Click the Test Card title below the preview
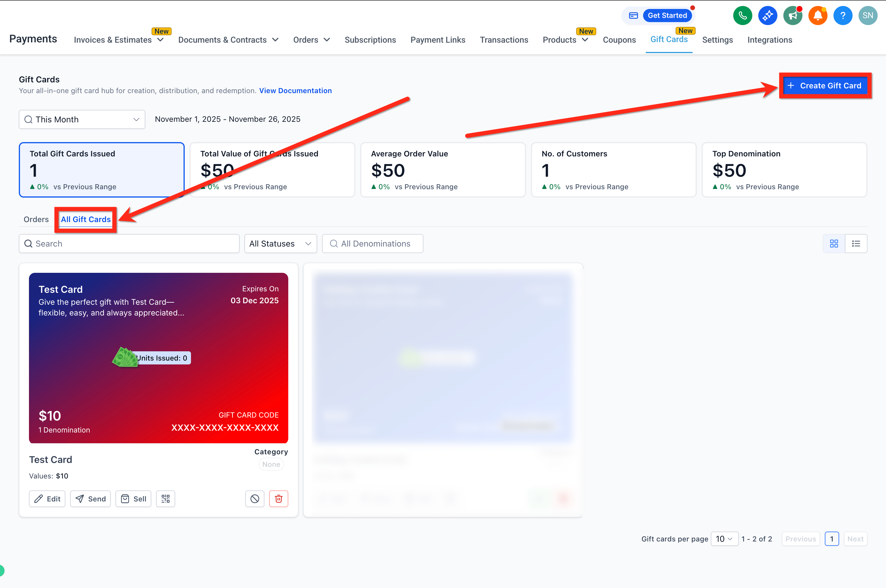The width and height of the screenshot is (886, 588). (x=51, y=460)
